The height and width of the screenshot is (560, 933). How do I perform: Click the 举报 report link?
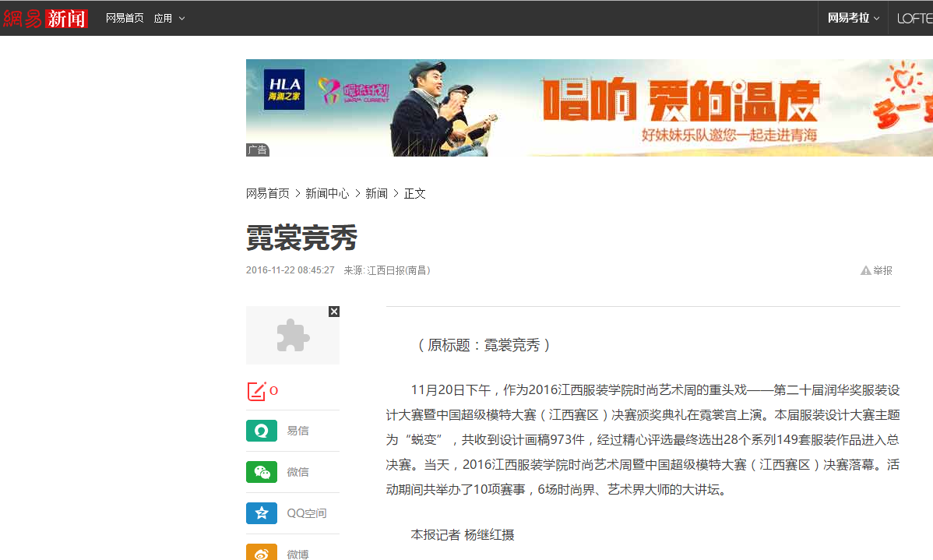click(x=882, y=271)
